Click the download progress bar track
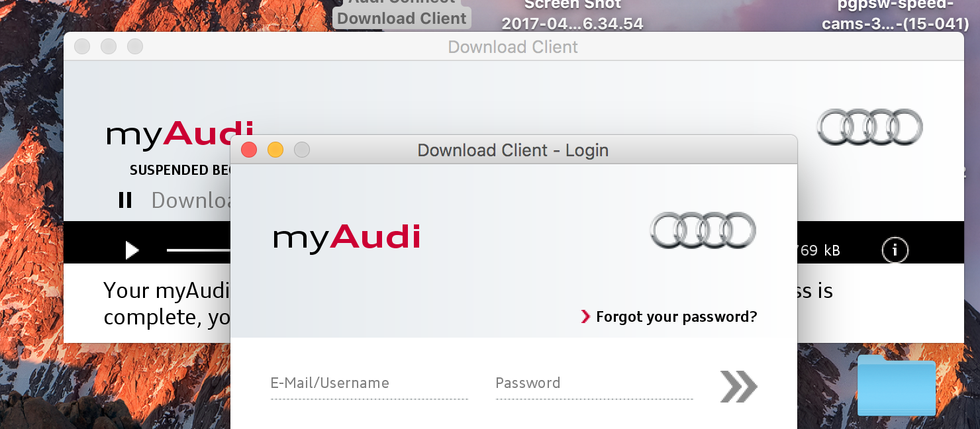Screen dimensions: 980x429 tap(198, 250)
